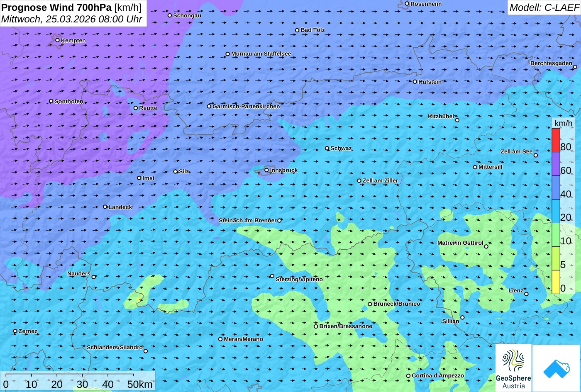The height and width of the screenshot is (392, 581).
Task: Click the 'Silz' town label
Action: coord(184,171)
